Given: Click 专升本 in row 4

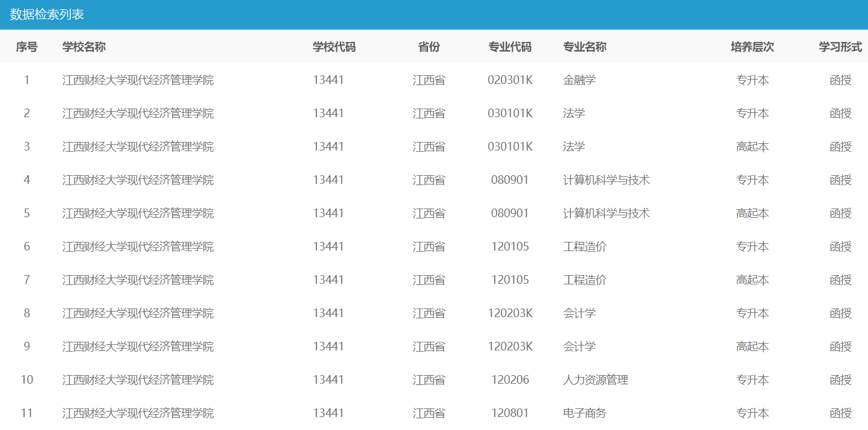Looking at the screenshot, I should pos(753,180).
